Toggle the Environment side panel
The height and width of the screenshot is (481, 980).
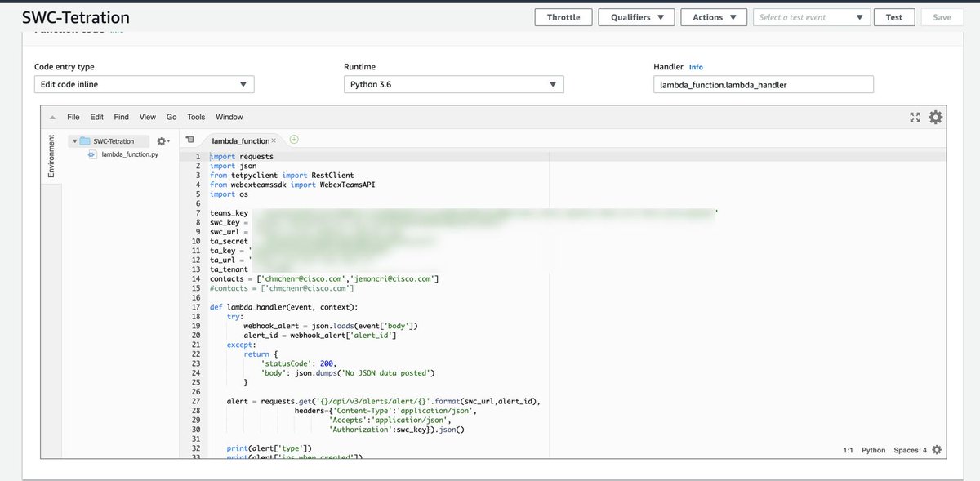(51, 156)
